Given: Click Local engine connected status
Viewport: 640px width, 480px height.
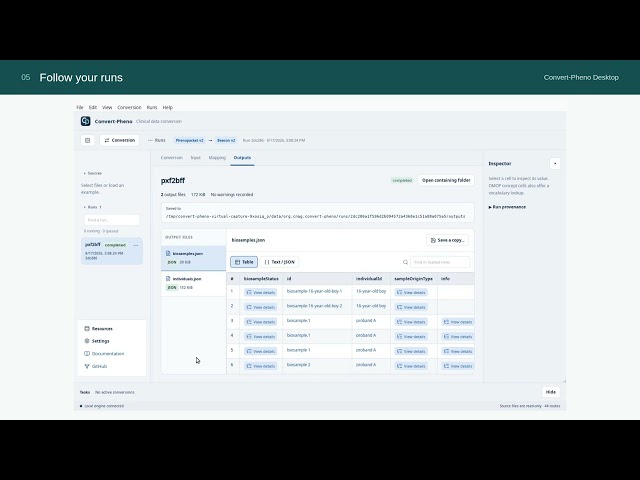Looking at the screenshot, I should click(102, 406).
